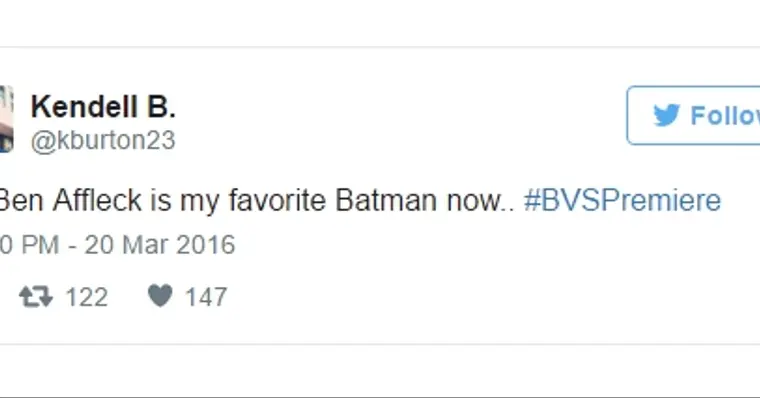Click the Follow button

pyautogui.click(x=694, y=115)
